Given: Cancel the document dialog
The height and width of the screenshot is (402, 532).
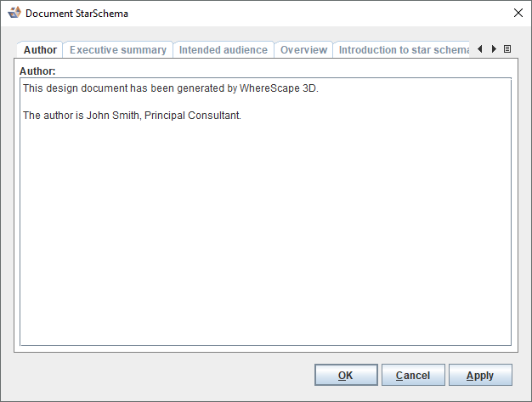Looking at the screenshot, I should pos(412,375).
